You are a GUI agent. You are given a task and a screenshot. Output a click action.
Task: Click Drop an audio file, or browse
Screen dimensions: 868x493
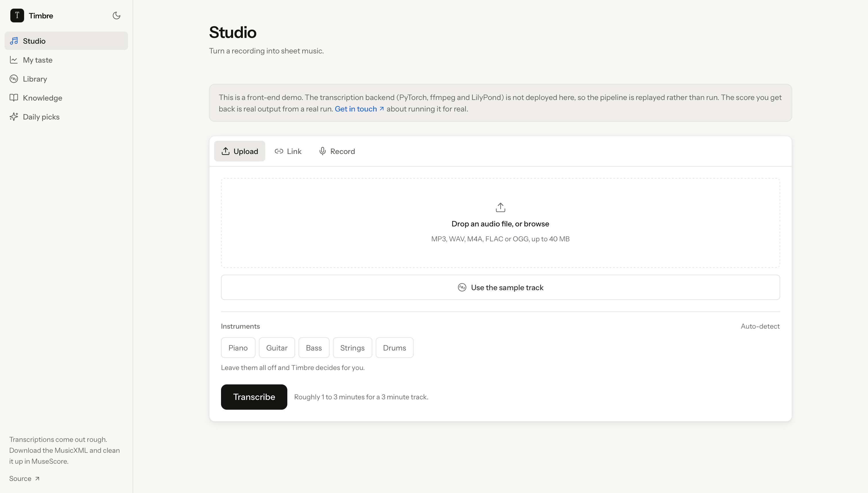tap(500, 224)
